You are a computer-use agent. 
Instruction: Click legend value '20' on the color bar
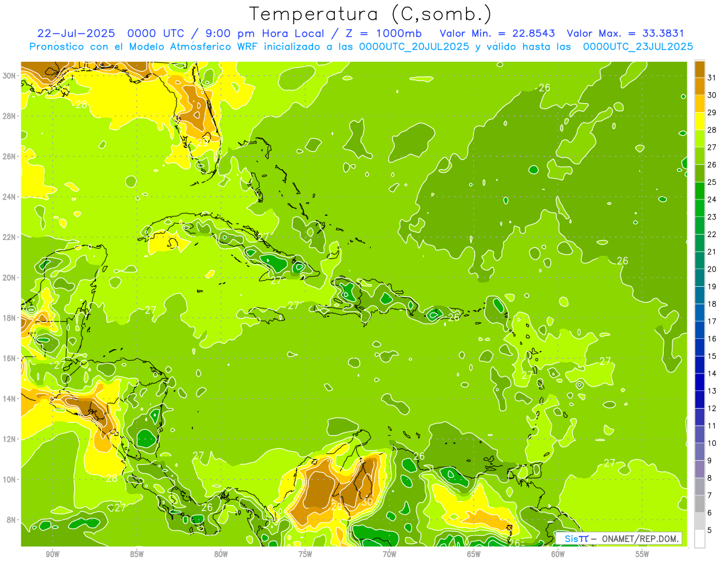tap(712, 269)
